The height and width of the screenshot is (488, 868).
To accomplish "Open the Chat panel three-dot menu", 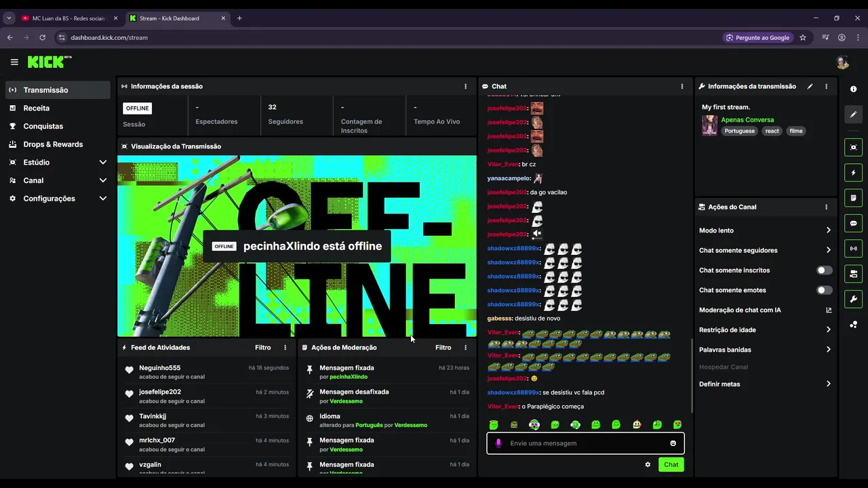I will [682, 86].
